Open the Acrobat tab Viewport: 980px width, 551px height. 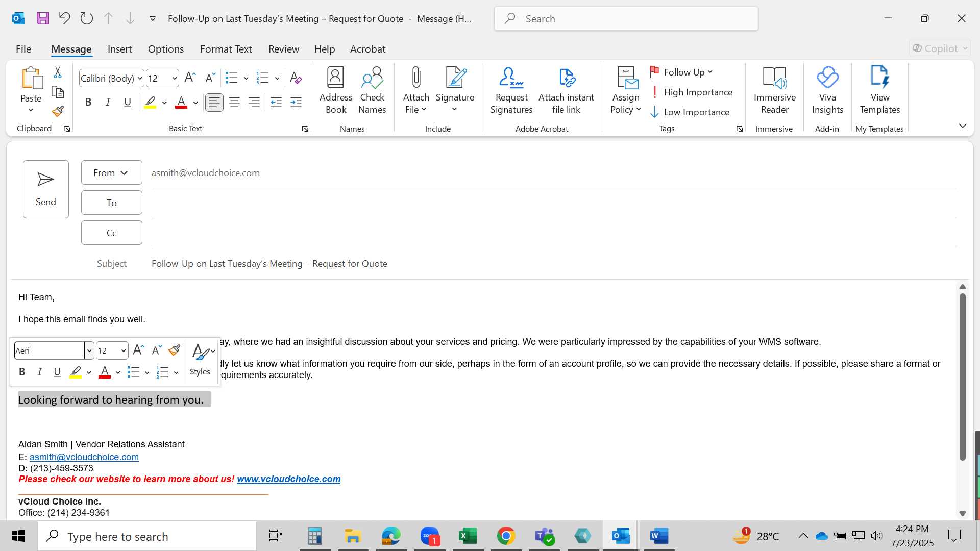pos(367,49)
